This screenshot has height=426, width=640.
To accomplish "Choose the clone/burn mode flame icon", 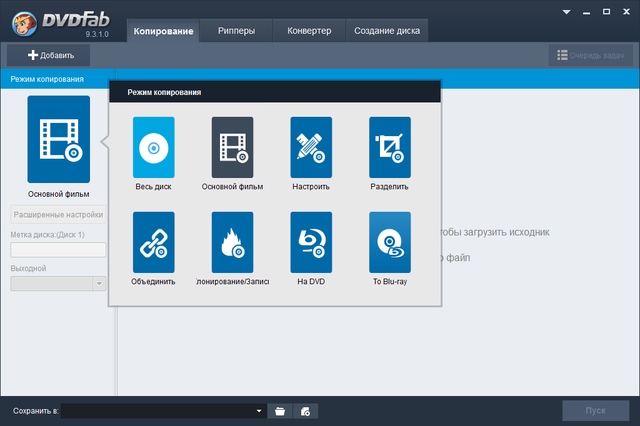I will click(232, 242).
